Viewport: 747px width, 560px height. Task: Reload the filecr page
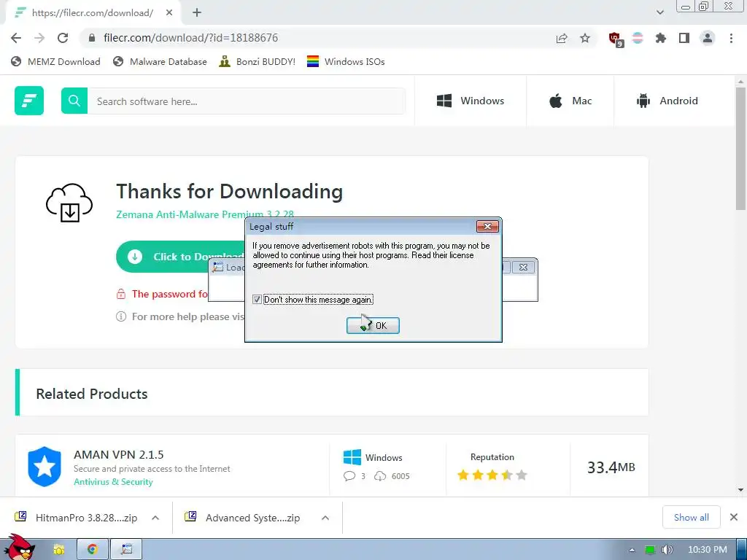63,38
